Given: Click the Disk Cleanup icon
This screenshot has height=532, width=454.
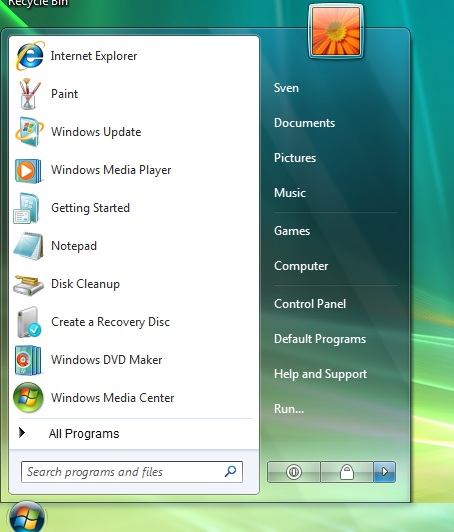Looking at the screenshot, I should pyautogui.click(x=29, y=285).
